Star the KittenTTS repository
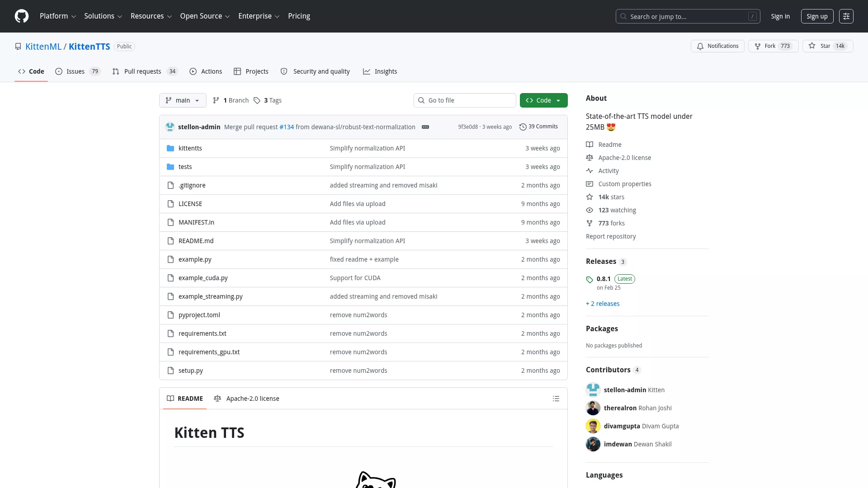Image resolution: width=868 pixels, height=488 pixels. (x=828, y=46)
